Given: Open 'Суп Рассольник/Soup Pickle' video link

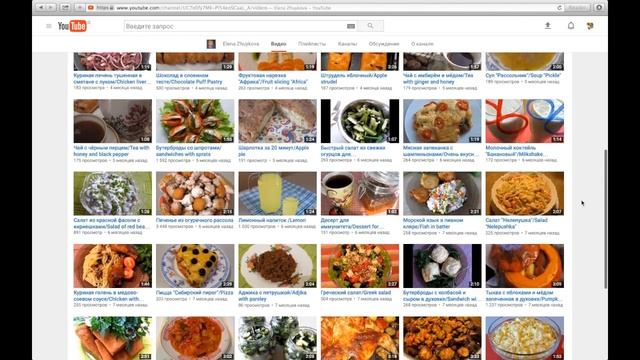Looking at the screenshot, I should tap(523, 76).
